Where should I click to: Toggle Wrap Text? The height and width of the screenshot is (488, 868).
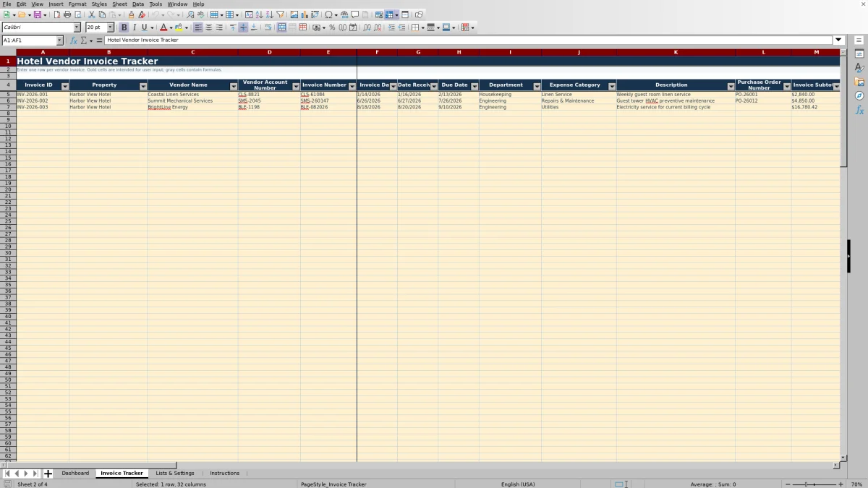point(268,27)
